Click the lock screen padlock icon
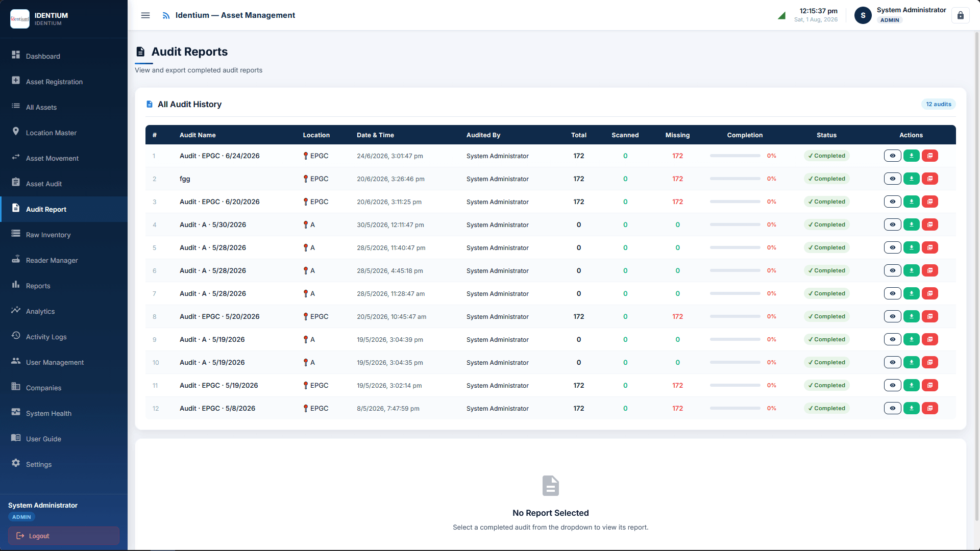Screen dimensions: 980x551 (x=960, y=15)
